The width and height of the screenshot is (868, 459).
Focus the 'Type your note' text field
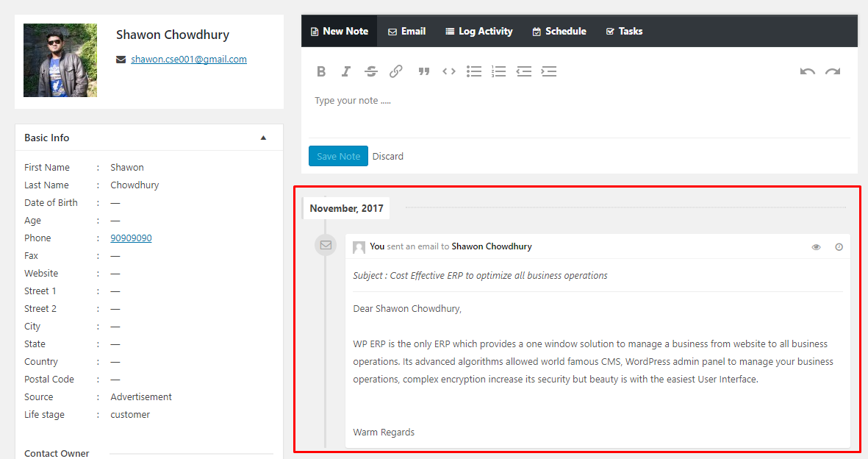click(579, 108)
